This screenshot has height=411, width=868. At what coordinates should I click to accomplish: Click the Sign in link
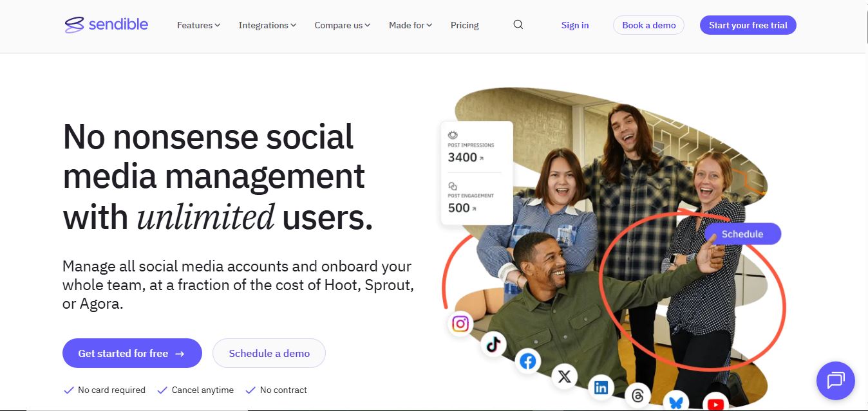(575, 25)
